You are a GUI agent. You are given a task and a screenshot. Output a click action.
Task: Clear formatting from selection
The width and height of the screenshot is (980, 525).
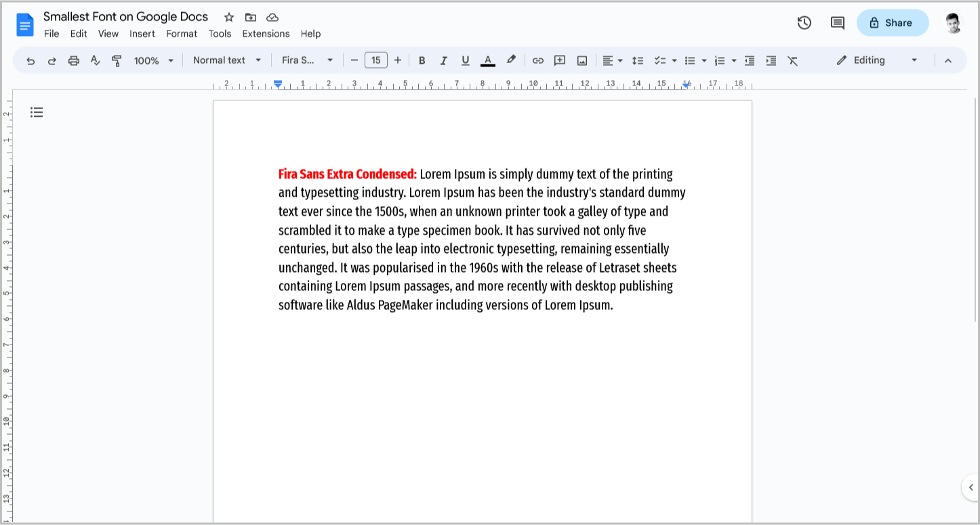(x=792, y=60)
